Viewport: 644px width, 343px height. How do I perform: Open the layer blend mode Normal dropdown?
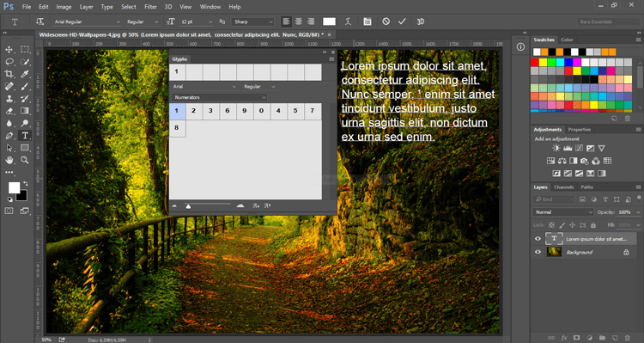(x=563, y=212)
